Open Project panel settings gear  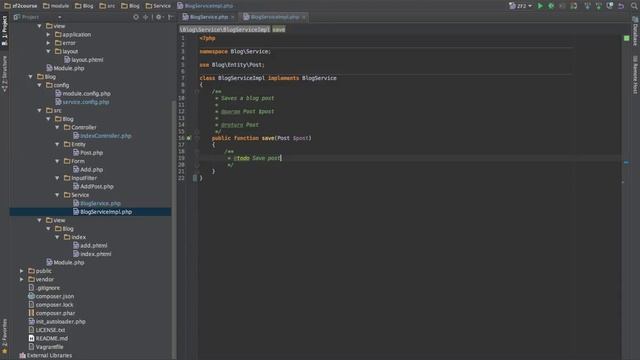coord(159,17)
